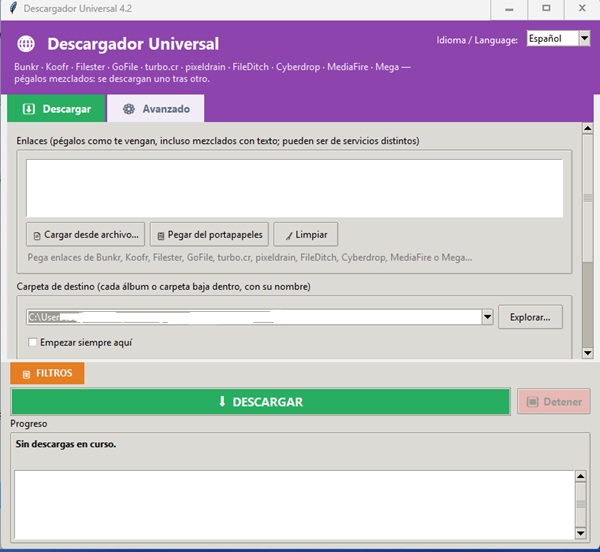This screenshot has width=600, height=552.
Task: Click the Explorar... button
Action: coord(530,317)
